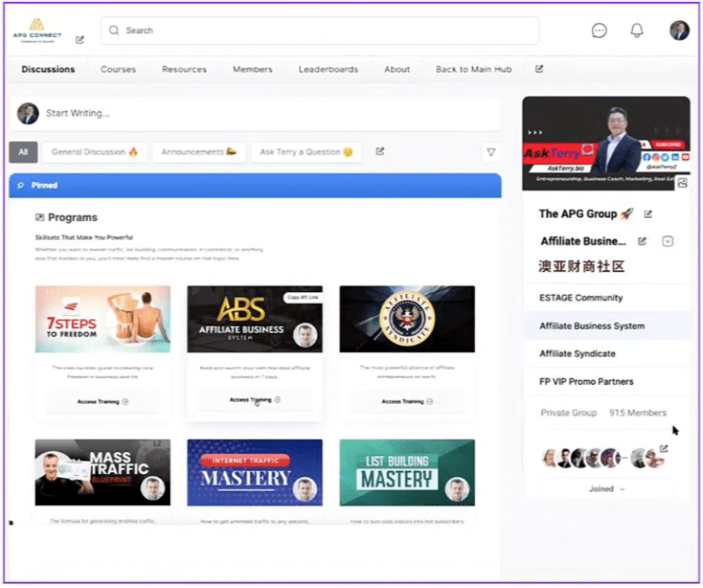Screen dimensions: 703x588
Task: Open Affiliate Business System in the sidebar
Action: 606,326
